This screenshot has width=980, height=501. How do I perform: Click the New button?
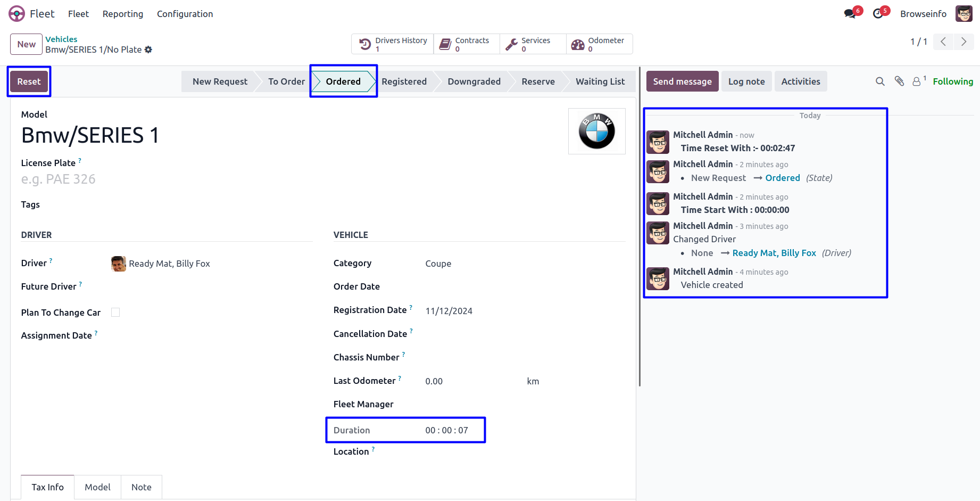coord(26,44)
